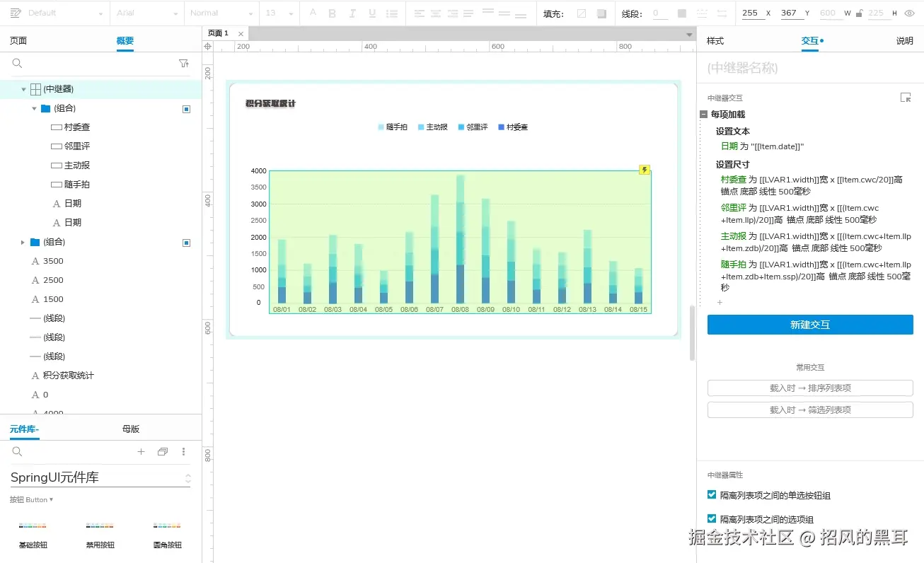Switch to the 概要 tab
Viewport: 924px width, 563px height.
point(125,41)
